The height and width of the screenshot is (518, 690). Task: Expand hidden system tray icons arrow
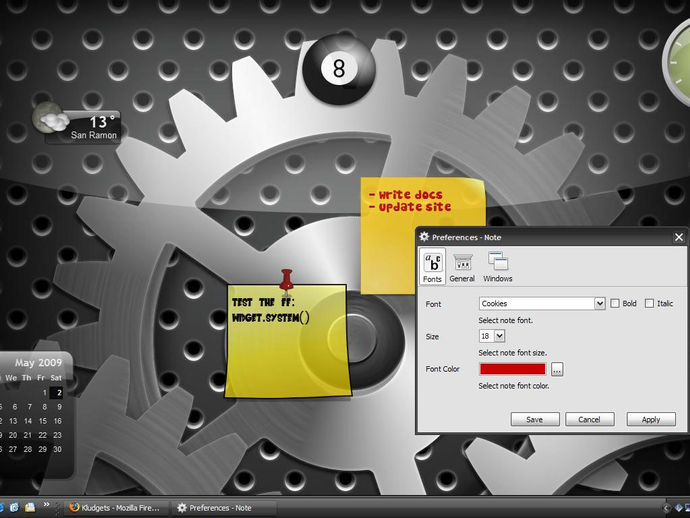coord(666,508)
